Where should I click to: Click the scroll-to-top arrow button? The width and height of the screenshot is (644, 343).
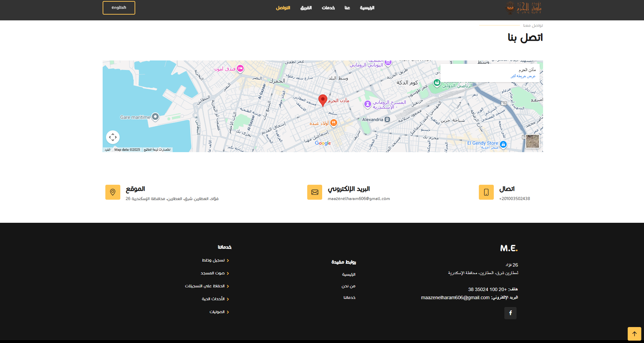[x=634, y=333]
